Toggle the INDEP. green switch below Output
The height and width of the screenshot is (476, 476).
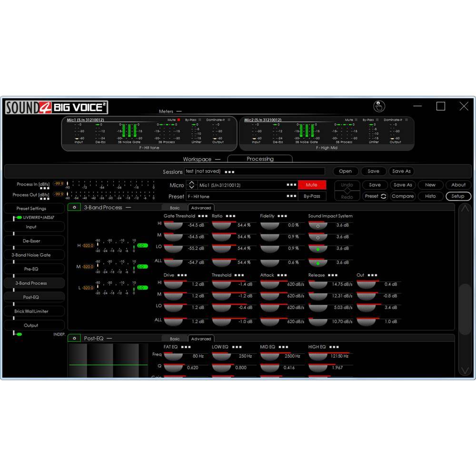point(19,334)
